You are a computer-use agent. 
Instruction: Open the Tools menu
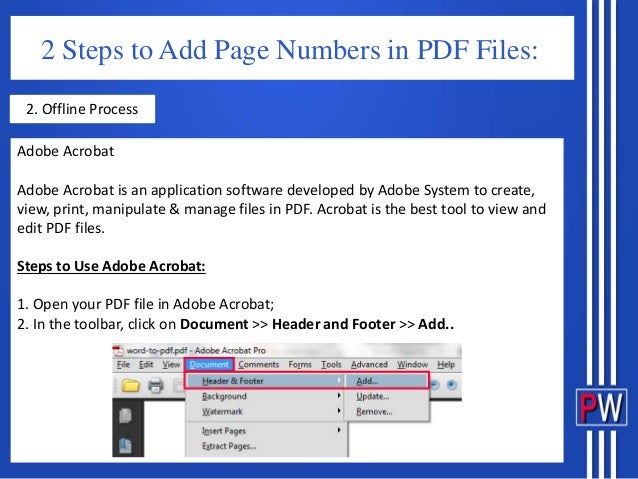(331, 364)
